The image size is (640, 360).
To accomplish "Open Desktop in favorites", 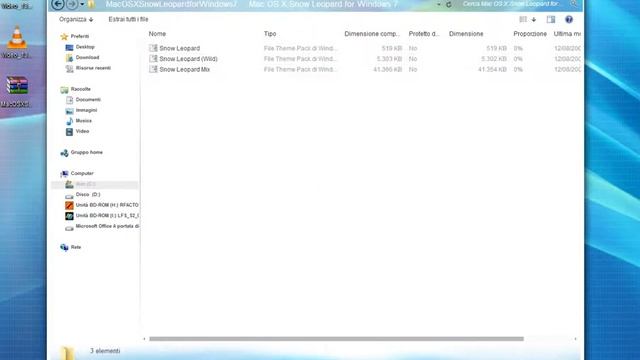I will point(85,47).
